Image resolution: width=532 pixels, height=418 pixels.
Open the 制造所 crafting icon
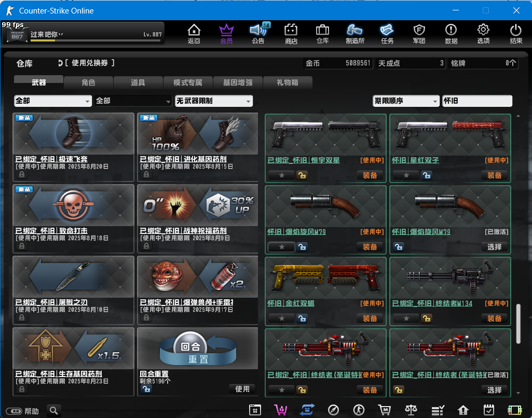(x=355, y=34)
